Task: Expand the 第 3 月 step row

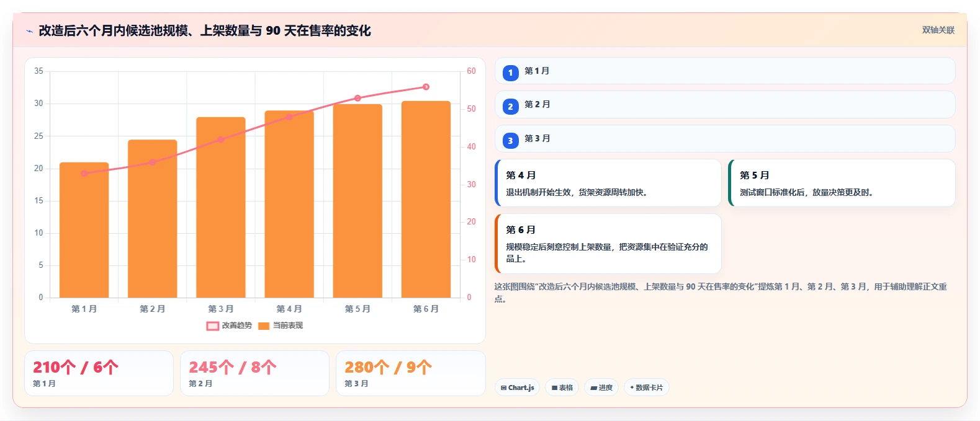Action: (x=725, y=138)
